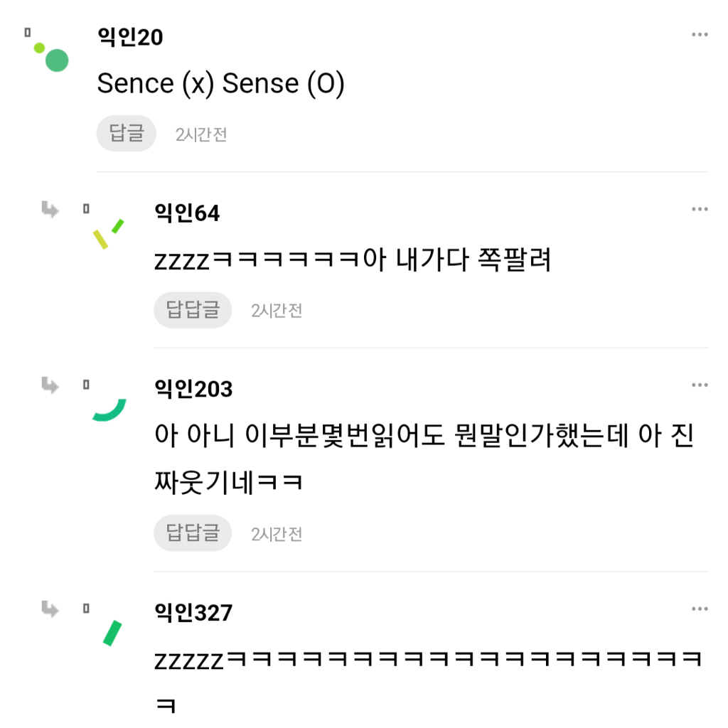Click the 답답글 button under 익인64's reply
The height and width of the screenshot is (728, 728).
point(192,309)
